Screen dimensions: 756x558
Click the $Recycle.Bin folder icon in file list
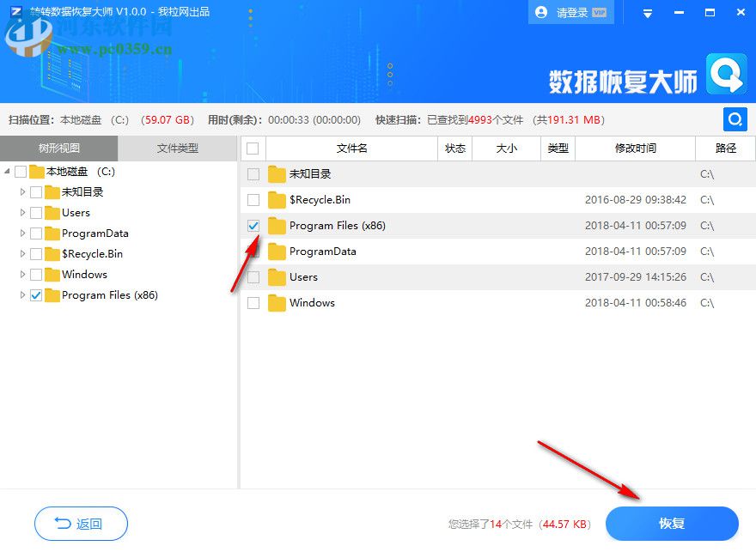pyautogui.click(x=276, y=199)
